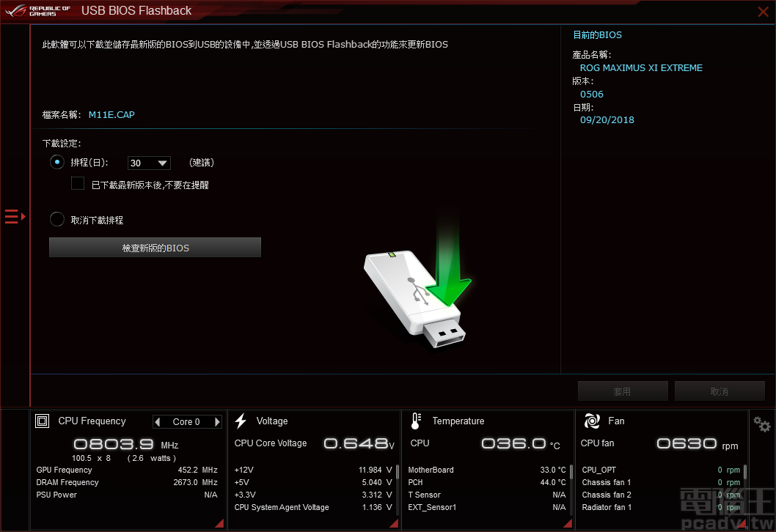Open the schedule days dropdown showing 30

tap(149, 163)
